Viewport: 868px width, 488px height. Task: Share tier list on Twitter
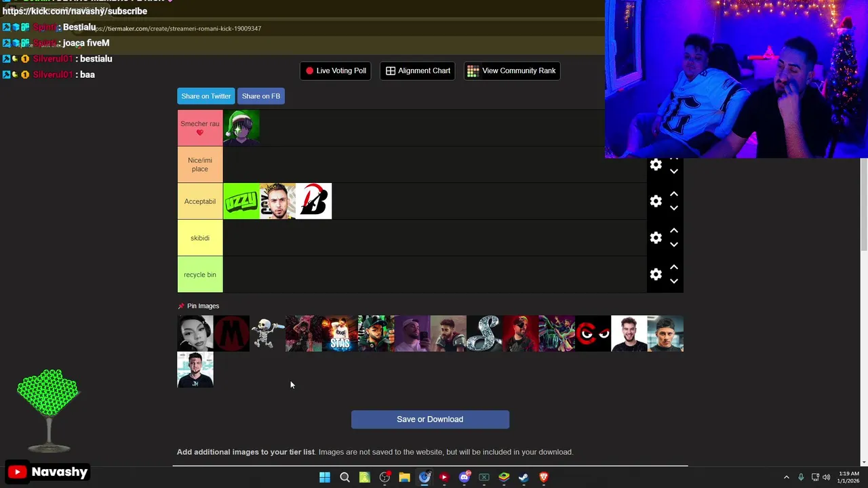[206, 96]
